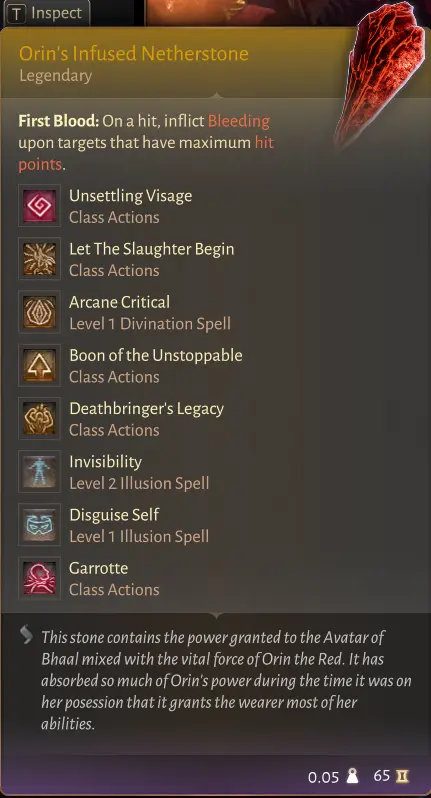Viewport: 431px width, 798px height.
Task: Click the weight icon beside 0.05
Action: (352, 776)
